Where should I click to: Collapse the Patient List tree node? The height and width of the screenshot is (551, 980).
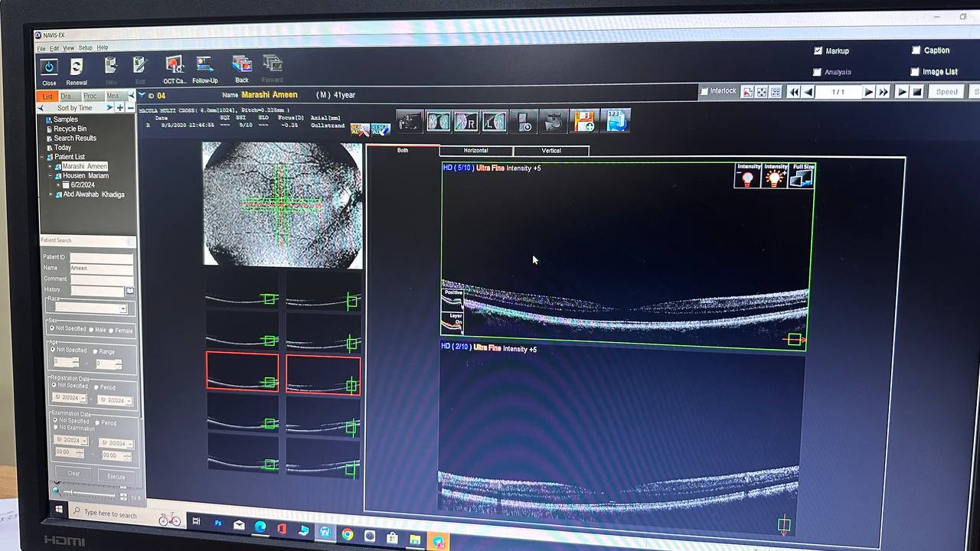click(x=42, y=157)
